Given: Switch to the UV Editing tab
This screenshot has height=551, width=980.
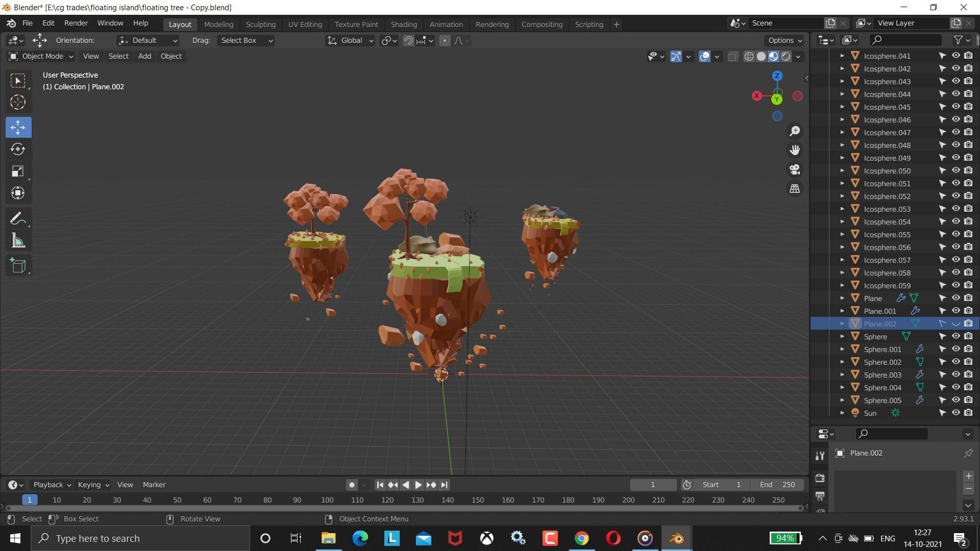Looking at the screenshot, I should (305, 24).
